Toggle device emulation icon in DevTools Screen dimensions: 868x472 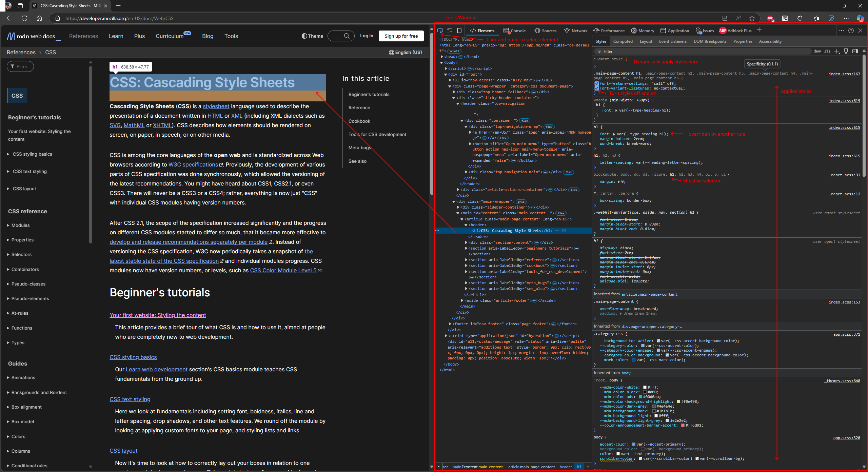click(450, 31)
